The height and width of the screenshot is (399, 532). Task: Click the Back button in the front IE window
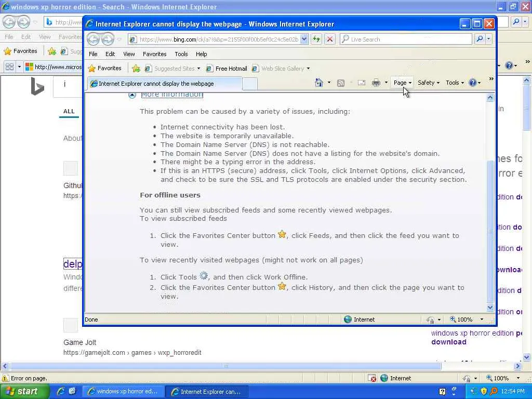click(93, 39)
